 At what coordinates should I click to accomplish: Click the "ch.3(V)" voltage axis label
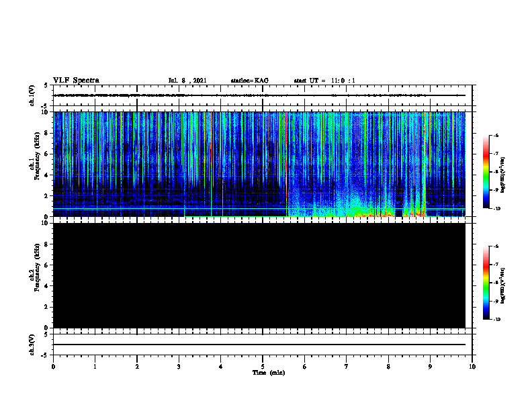click(x=32, y=345)
